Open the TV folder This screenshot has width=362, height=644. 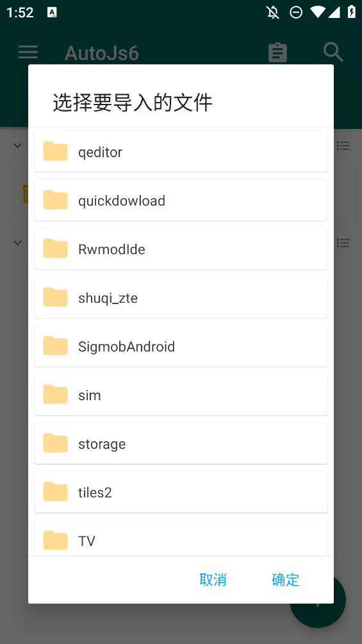(181, 538)
